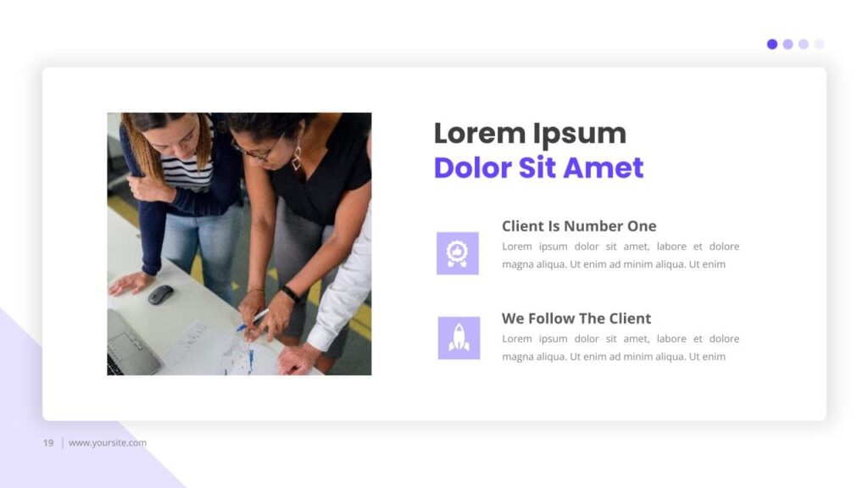The image size is (868, 488).
Task: Select the "Lorem Ipsum" heading text
Action: (530, 134)
